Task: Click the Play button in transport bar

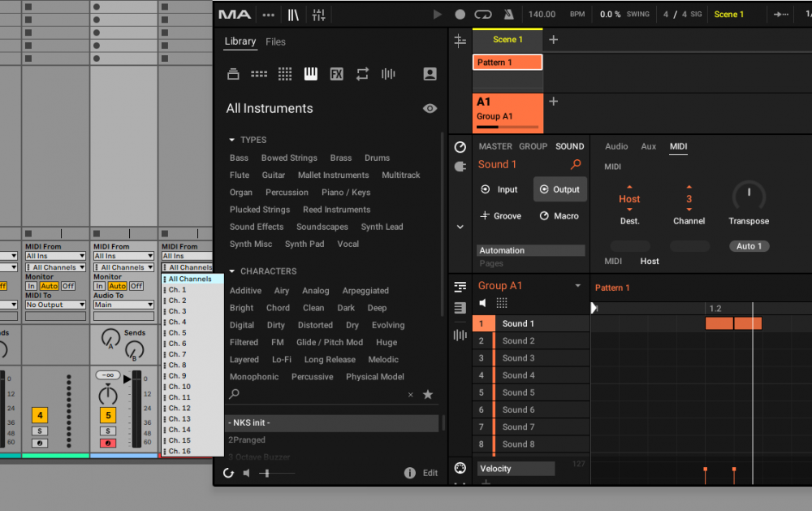Action: tap(438, 15)
